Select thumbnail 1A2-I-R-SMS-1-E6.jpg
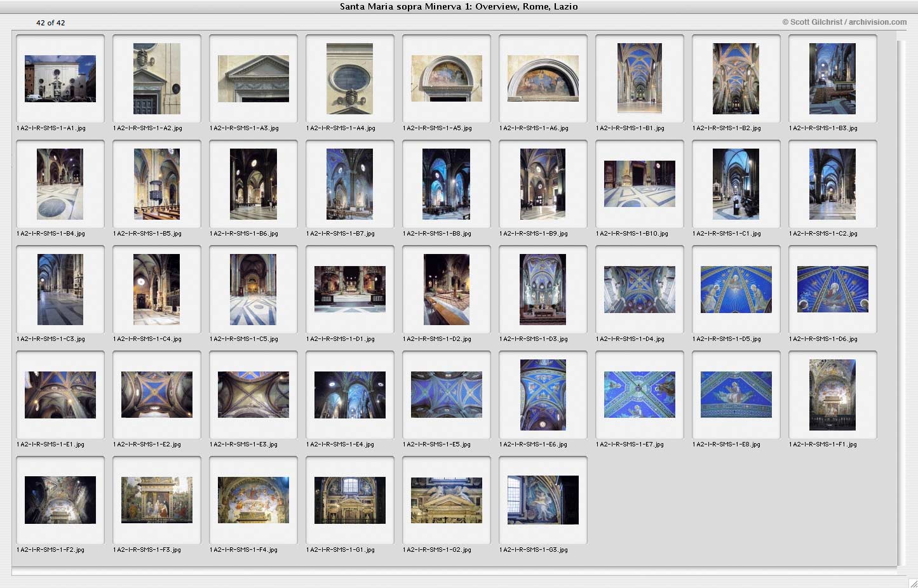The height and width of the screenshot is (588, 918). [x=543, y=395]
